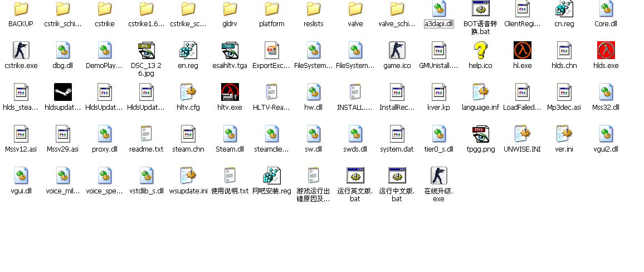Select the BACKUP folder
Screen dimensions: 644x272
pyautogui.click(x=21, y=8)
